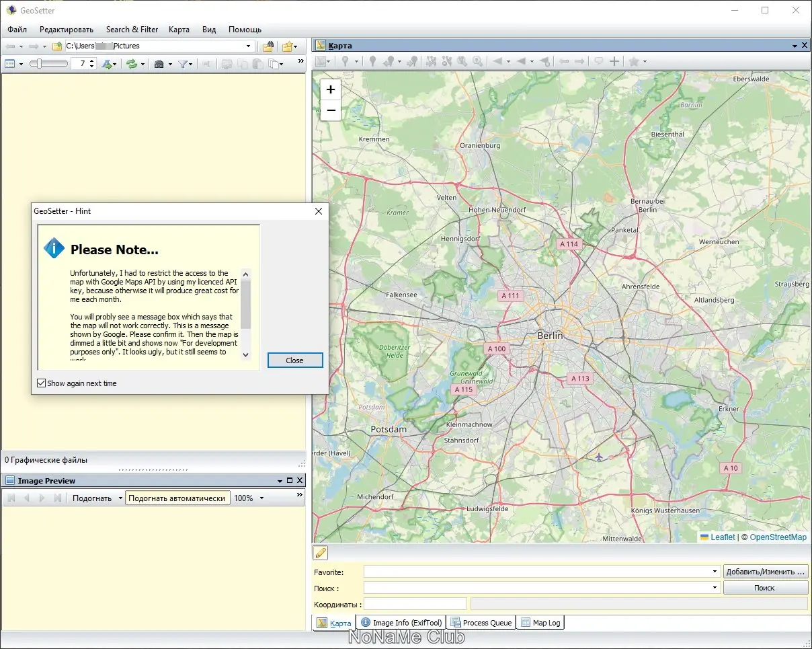Switch to Image Info (ExifTool) tab
Viewport: 812px width, 649px height.
click(x=401, y=623)
